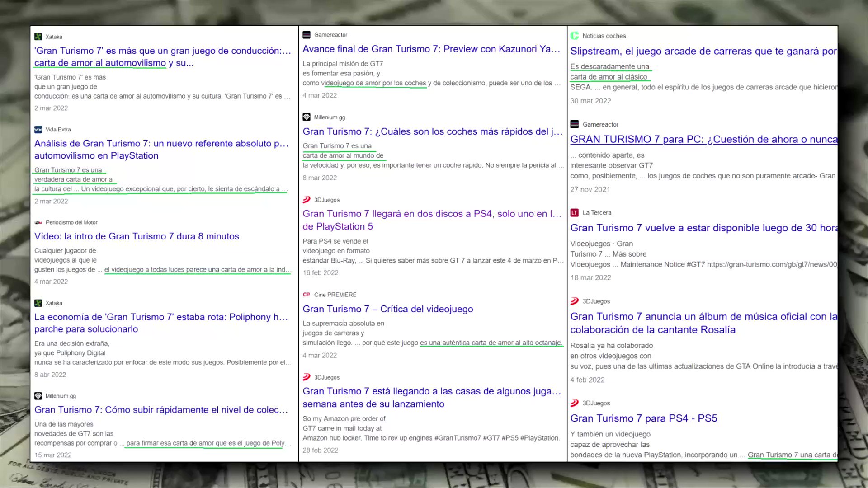868x488 pixels.
Task: Click the date 4 feb 2022
Action: coord(587,380)
